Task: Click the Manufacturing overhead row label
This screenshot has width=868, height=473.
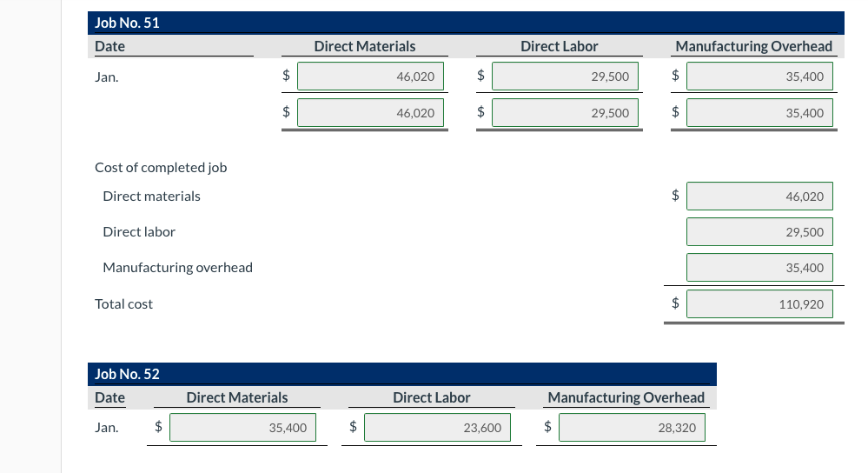Action: (178, 268)
